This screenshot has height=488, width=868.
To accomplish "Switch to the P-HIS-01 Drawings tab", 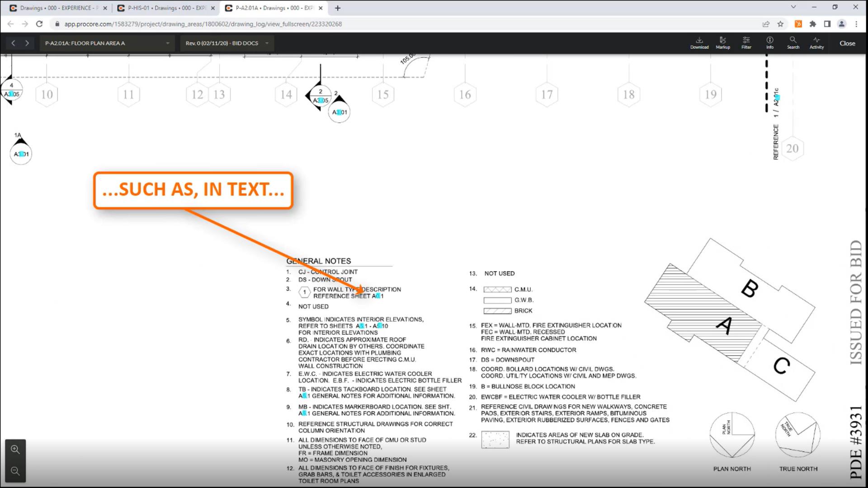I will pos(165,8).
